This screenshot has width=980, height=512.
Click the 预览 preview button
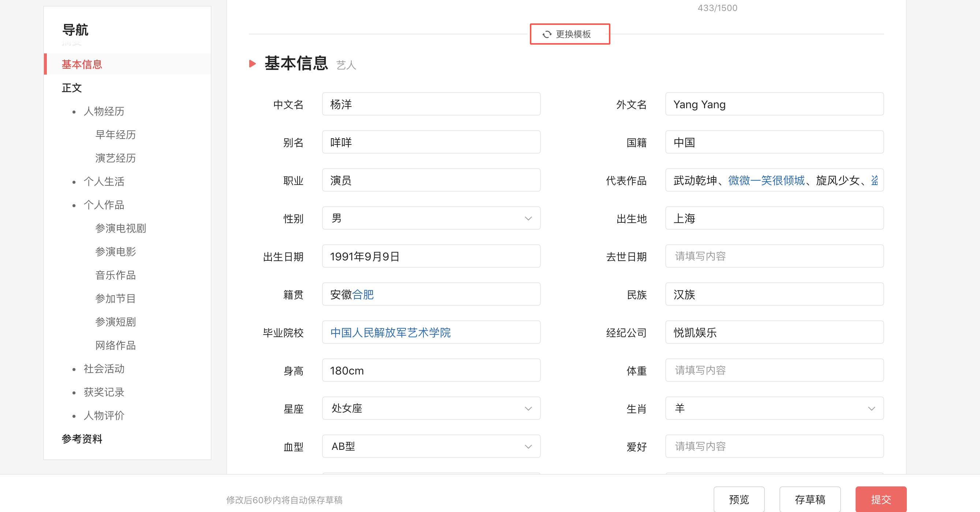click(738, 500)
